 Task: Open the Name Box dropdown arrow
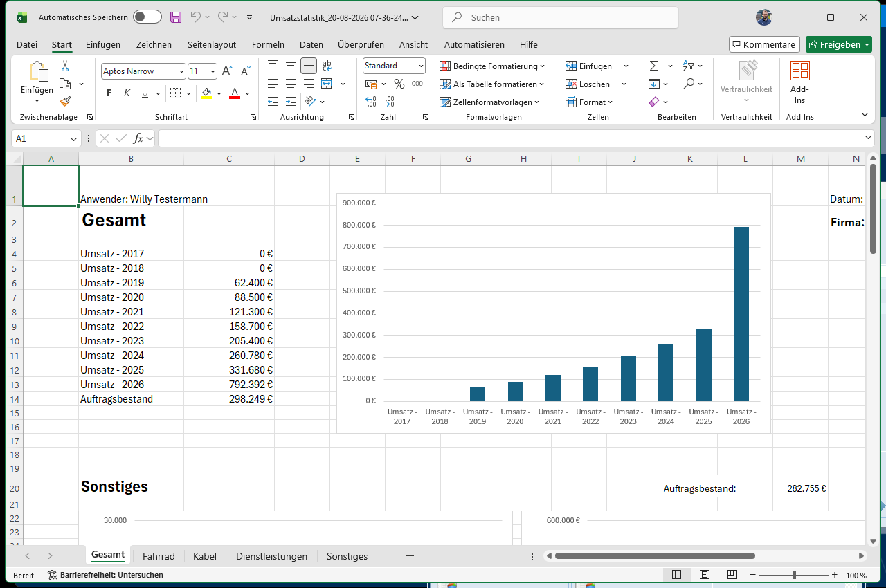click(74, 138)
